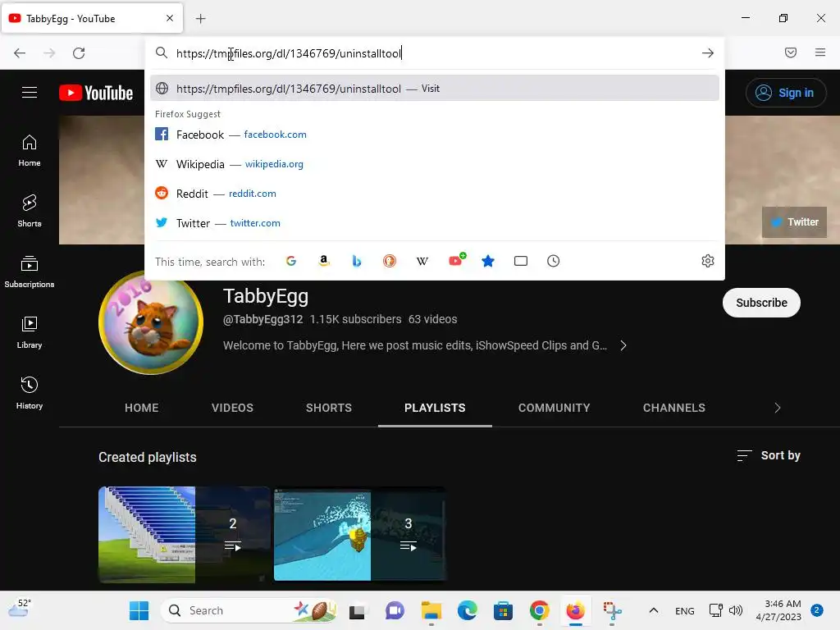Viewport: 840px width, 630px height.
Task: Click inside the address bar URL text
Action: (x=289, y=53)
